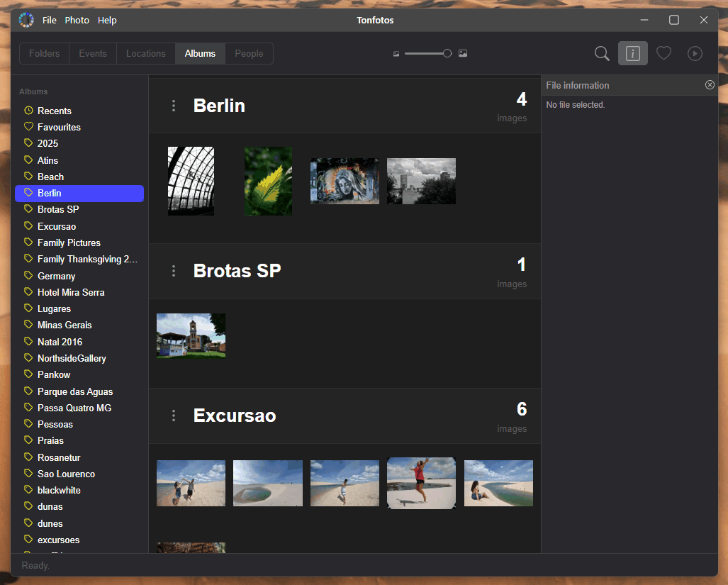The width and height of the screenshot is (728, 585).
Task: Switch to the Events tab
Action: (x=93, y=53)
